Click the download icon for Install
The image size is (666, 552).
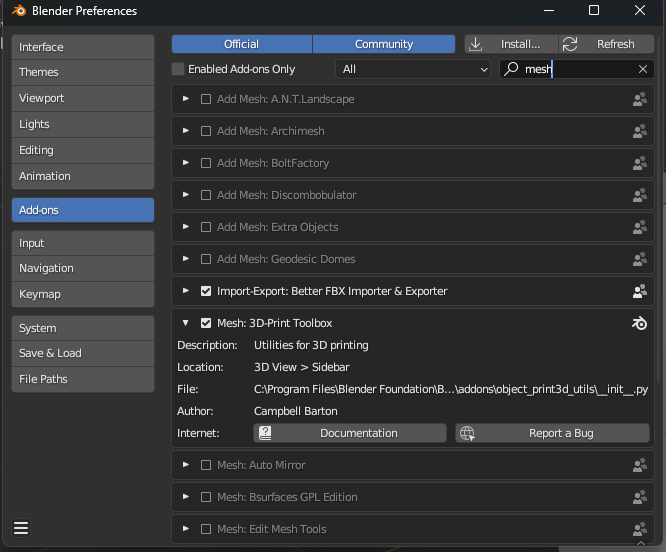point(476,44)
